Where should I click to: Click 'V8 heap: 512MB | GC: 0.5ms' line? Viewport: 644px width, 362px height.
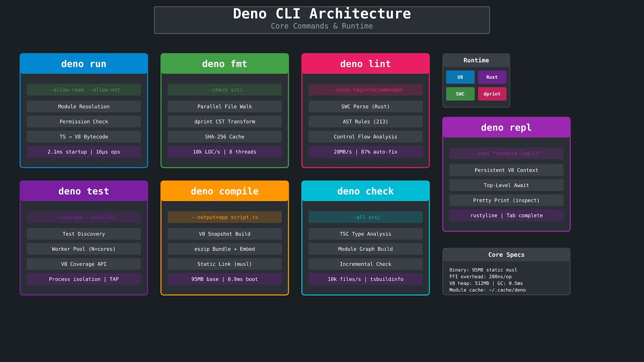[486, 283]
